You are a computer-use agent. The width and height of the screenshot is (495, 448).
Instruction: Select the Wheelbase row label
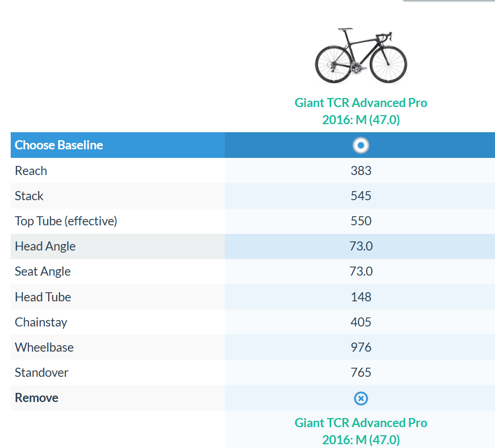click(44, 347)
